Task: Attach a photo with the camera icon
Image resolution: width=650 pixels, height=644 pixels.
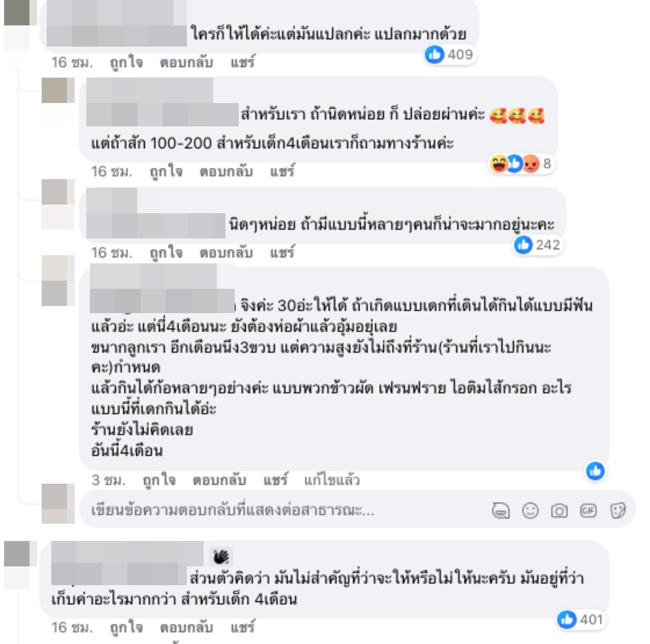Action: tap(559, 511)
